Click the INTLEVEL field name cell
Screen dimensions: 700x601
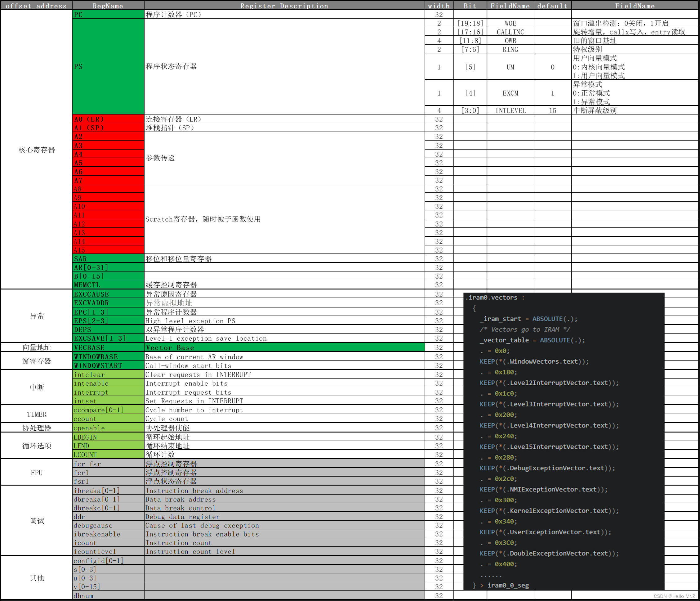[510, 110]
